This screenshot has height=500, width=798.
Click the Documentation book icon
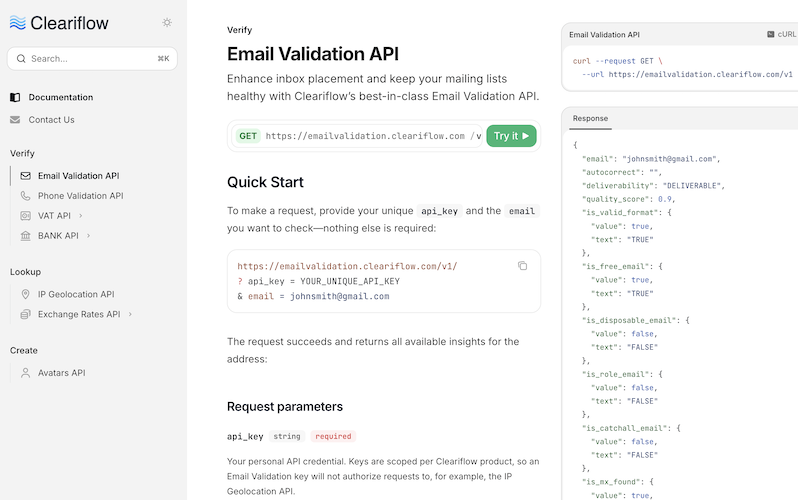(x=15, y=97)
